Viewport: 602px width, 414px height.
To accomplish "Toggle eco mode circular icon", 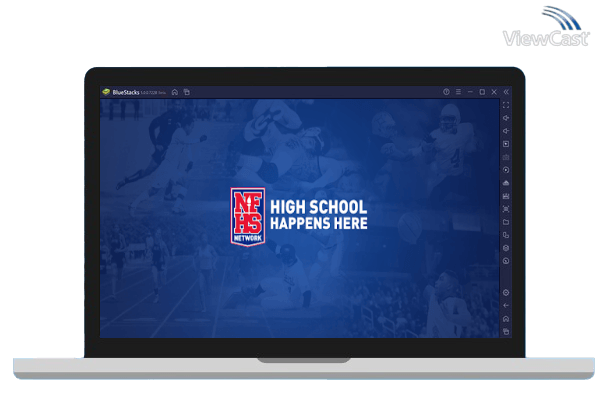I will (506, 261).
